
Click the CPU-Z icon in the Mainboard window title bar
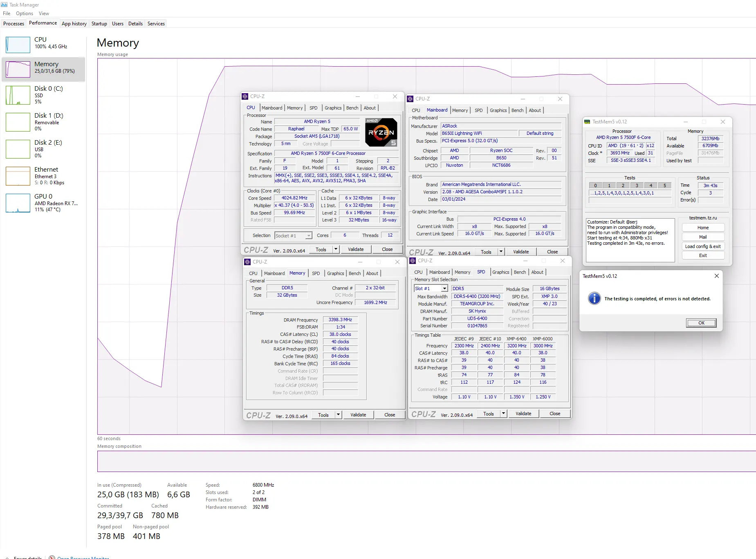[x=410, y=99]
